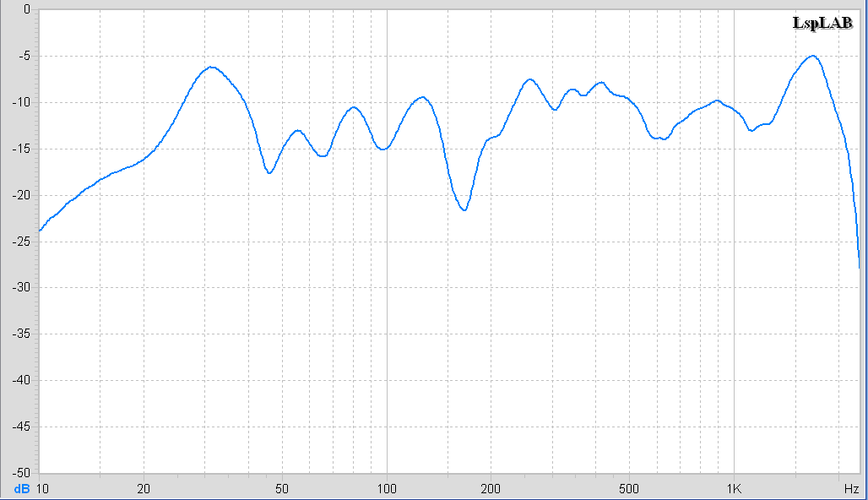The height and width of the screenshot is (500, 868).
Task: Select the -5 label on vertical axis
Action: pos(24,57)
